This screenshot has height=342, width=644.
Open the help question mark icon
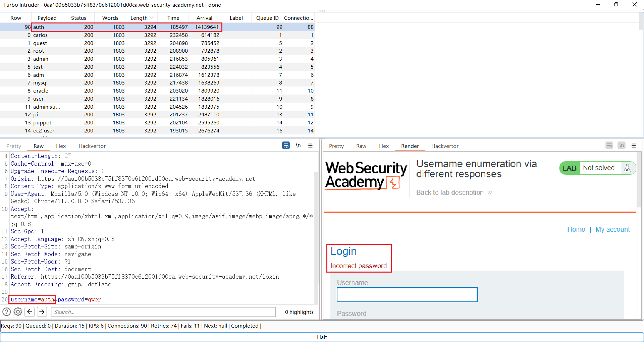pos(6,312)
